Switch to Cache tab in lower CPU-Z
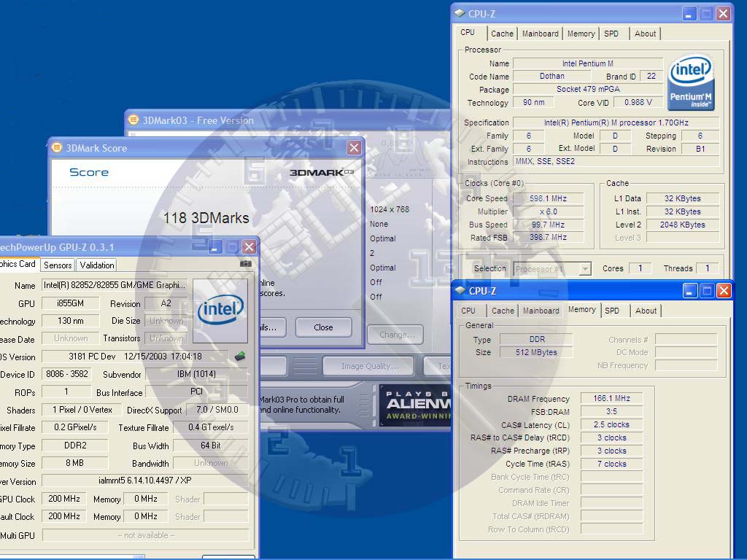Image resolution: width=747 pixels, height=560 pixels. click(x=503, y=311)
